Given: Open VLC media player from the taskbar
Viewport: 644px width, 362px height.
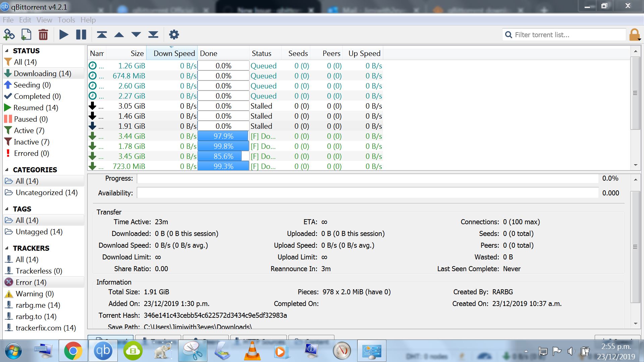Looking at the screenshot, I should point(252,351).
